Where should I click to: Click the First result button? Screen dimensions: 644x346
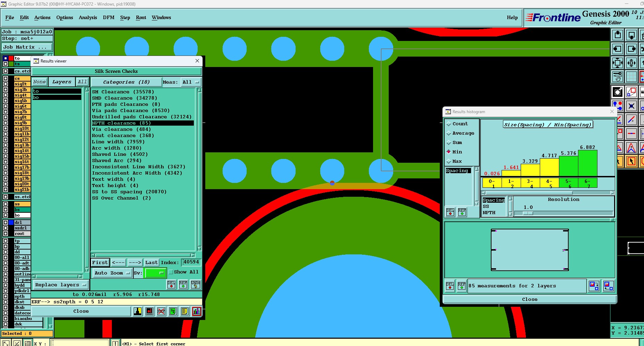tap(100, 263)
